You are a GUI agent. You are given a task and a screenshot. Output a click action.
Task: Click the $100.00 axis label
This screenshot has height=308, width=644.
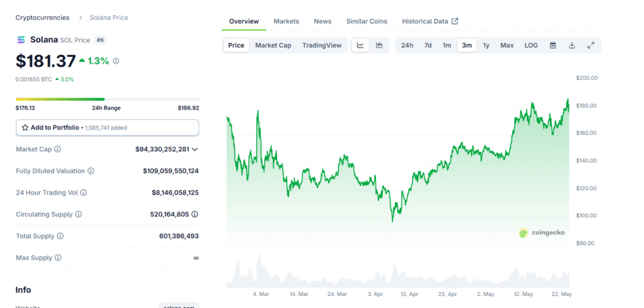click(587, 215)
